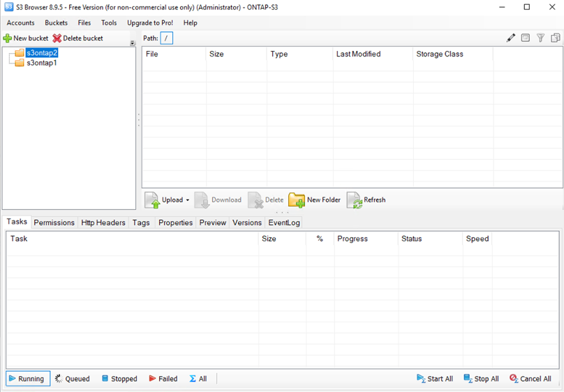Sort by Storage Class column
Image resolution: width=564 pixels, height=392 pixels.
[x=453, y=54]
